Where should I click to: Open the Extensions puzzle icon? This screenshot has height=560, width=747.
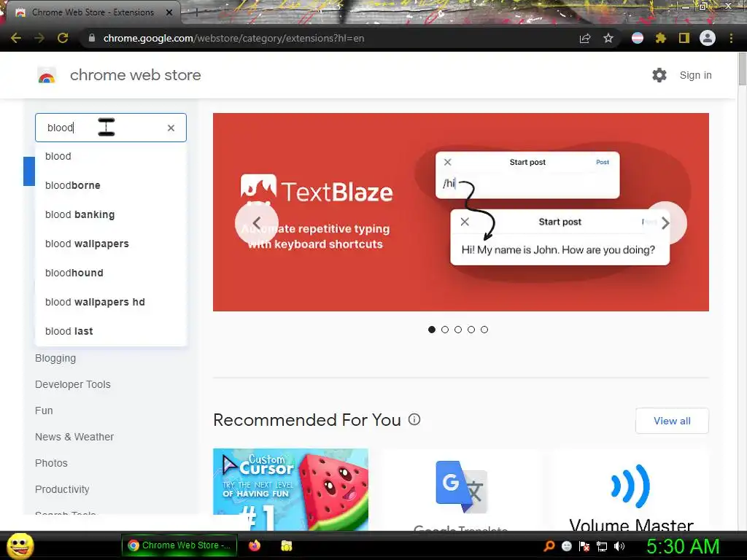(x=660, y=38)
